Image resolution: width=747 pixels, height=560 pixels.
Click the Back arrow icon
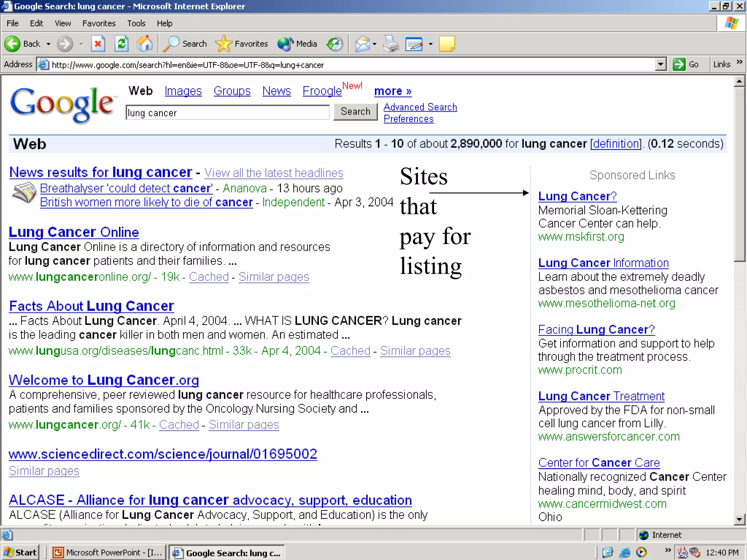click(x=12, y=44)
